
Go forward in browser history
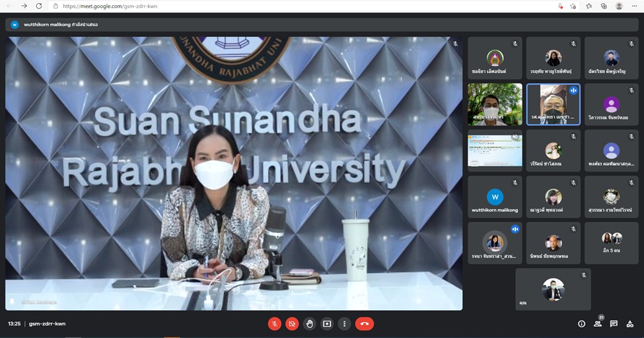pos(24,6)
